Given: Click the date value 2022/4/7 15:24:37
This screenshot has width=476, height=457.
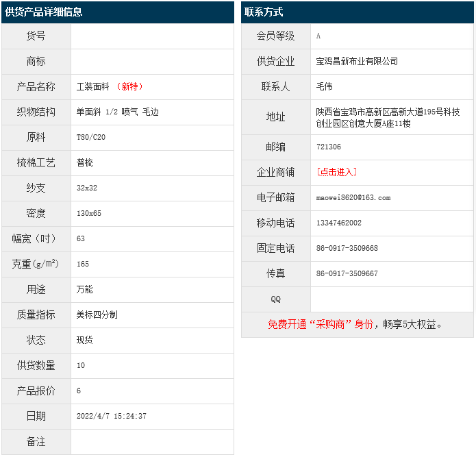Looking at the screenshot, I should pyautogui.click(x=111, y=416).
